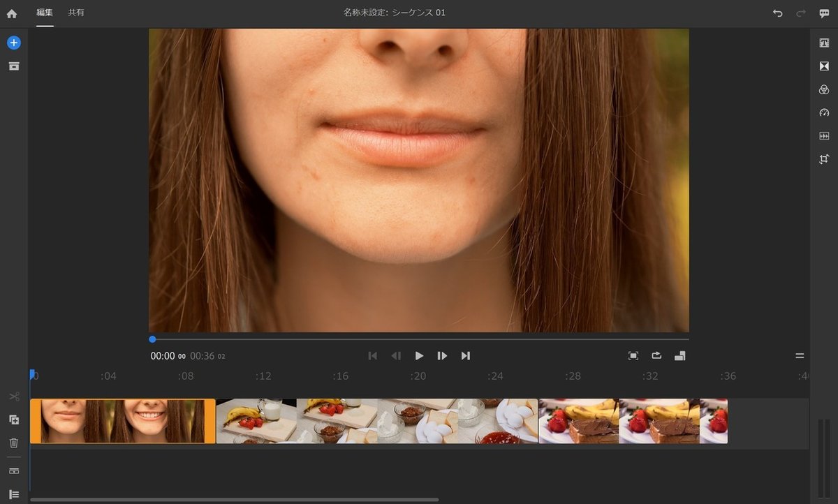This screenshot has width=838, height=504.
Task: Open the 共有 tab
Action: tap(76, 13)
